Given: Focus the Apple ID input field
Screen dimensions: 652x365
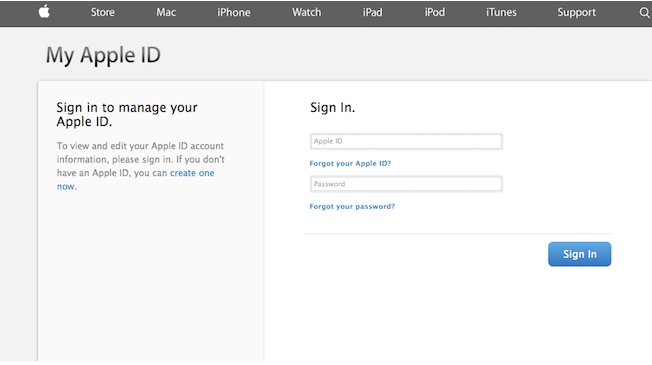Looking at the screenshot, I should coord(406,141).
